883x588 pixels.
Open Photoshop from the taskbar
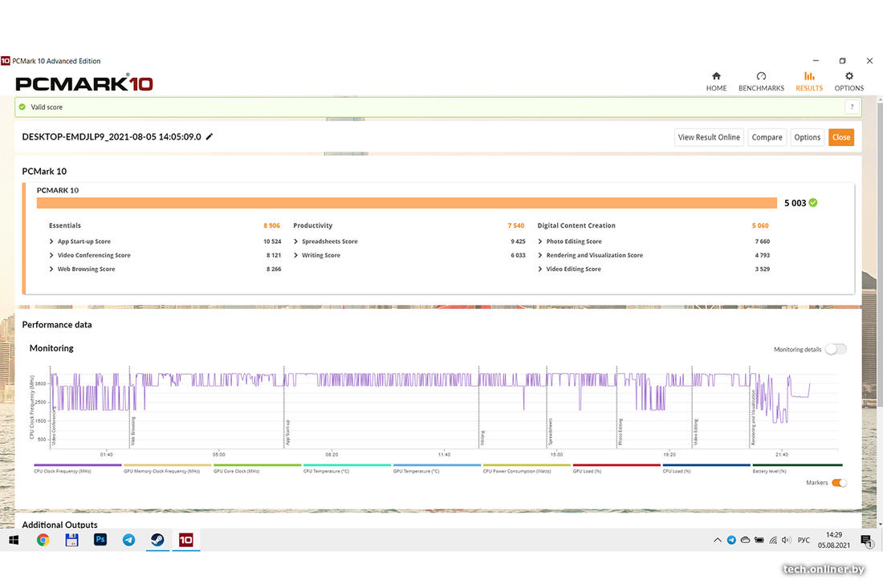(100, 540)
